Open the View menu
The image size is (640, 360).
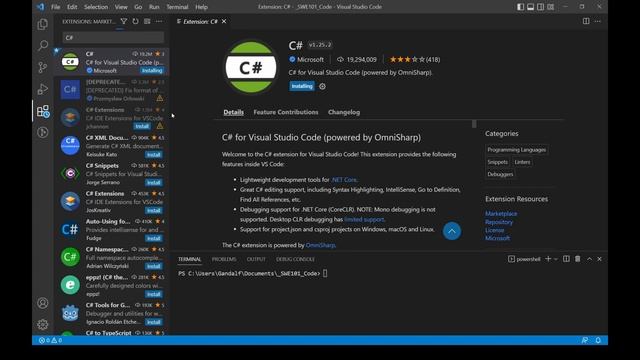(121, 7)
